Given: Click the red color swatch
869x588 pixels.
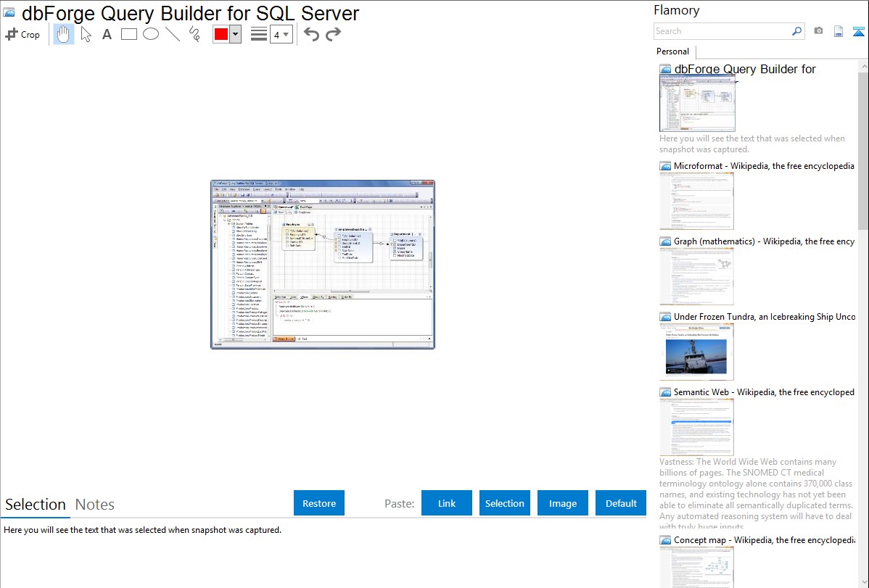Looking at the screenshot, I should (221, 34).
